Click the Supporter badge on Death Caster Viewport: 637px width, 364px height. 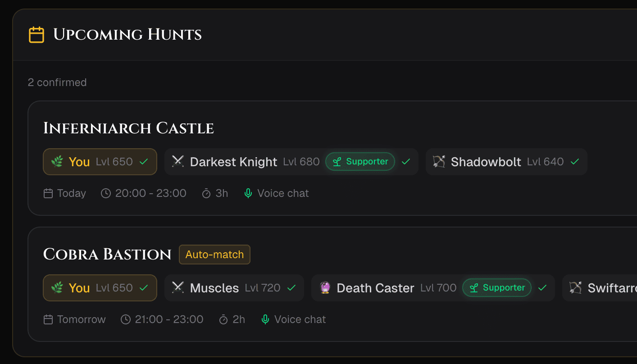click(x=496, y=287)
